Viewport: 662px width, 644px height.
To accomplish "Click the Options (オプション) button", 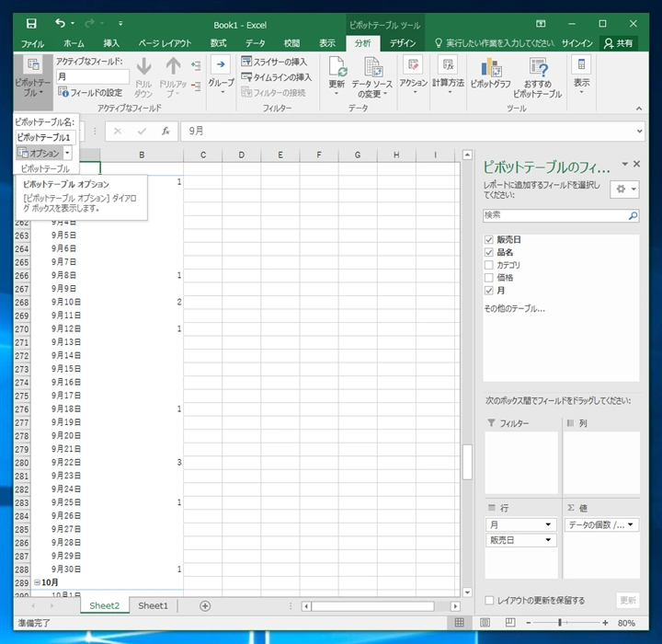I will (40, 153).
